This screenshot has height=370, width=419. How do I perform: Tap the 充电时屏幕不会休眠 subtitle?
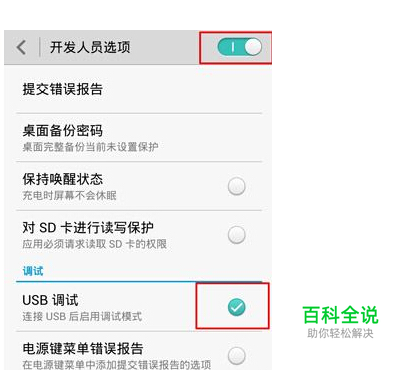[69, 195]
